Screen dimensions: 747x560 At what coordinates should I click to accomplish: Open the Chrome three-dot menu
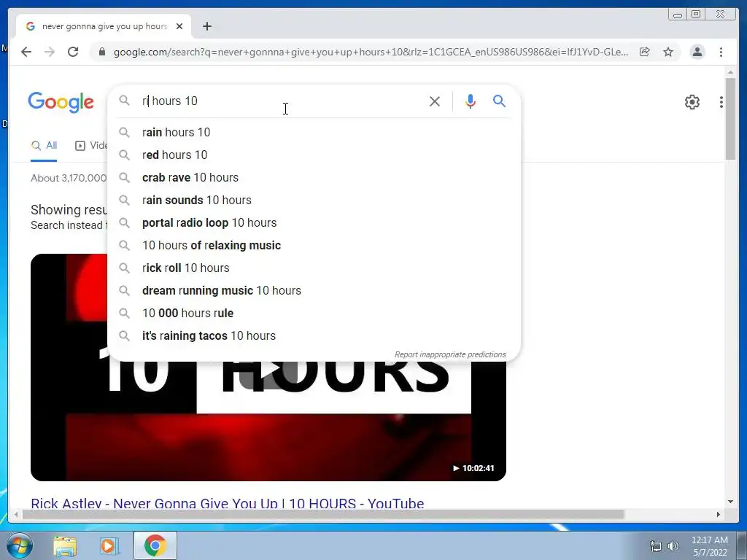[x=721, y=52]
